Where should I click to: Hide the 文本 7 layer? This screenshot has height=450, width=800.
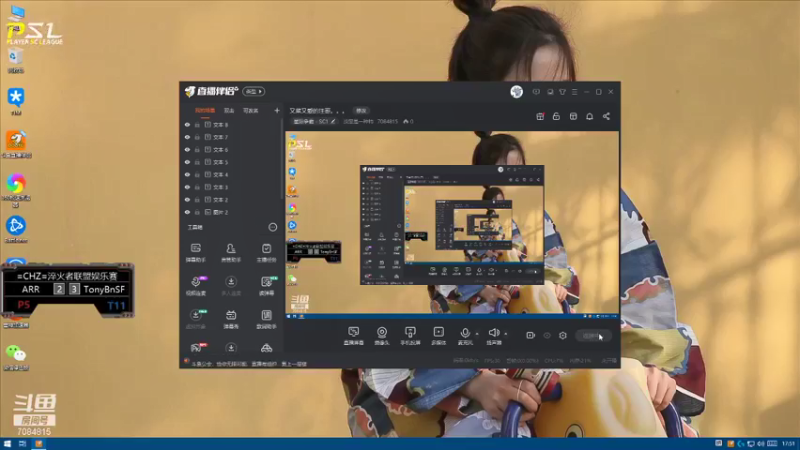click(187, 137)
